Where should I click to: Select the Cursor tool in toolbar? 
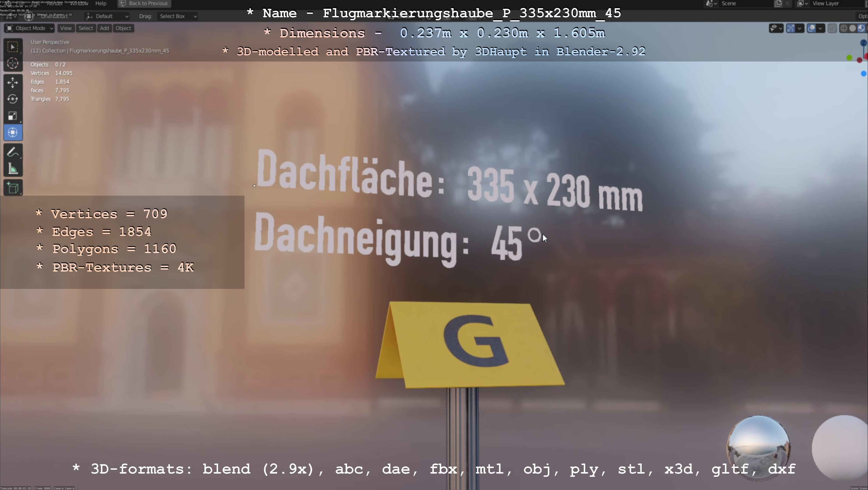13,63
